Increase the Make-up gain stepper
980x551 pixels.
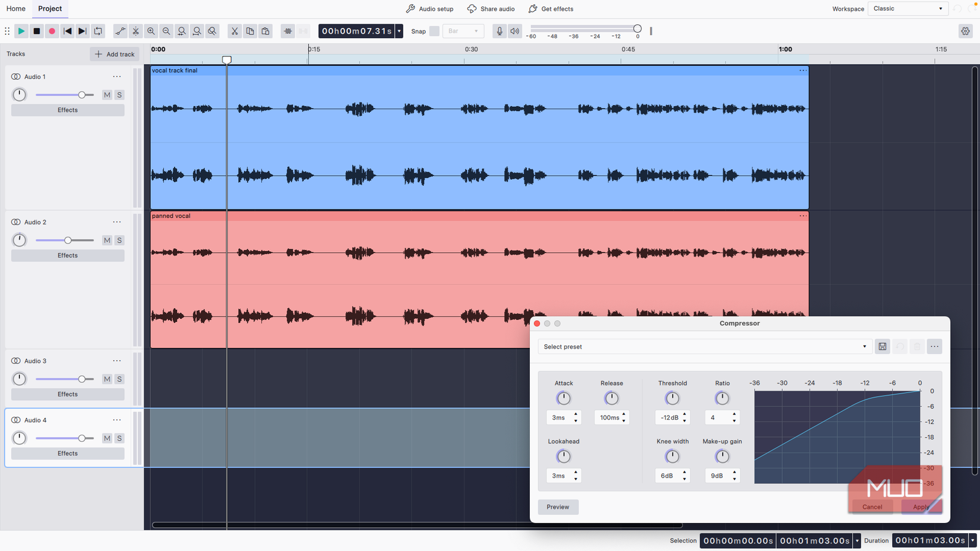[735, 473]
